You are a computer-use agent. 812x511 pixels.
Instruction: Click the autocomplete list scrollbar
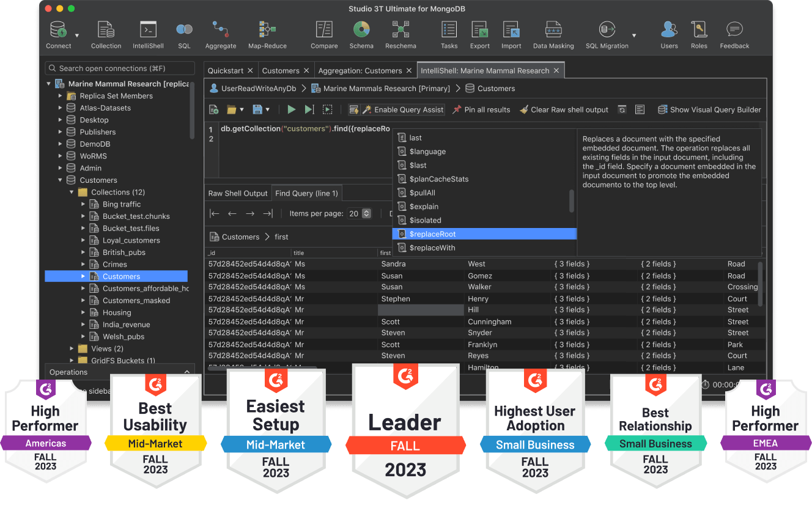click(x=572, y=200)
